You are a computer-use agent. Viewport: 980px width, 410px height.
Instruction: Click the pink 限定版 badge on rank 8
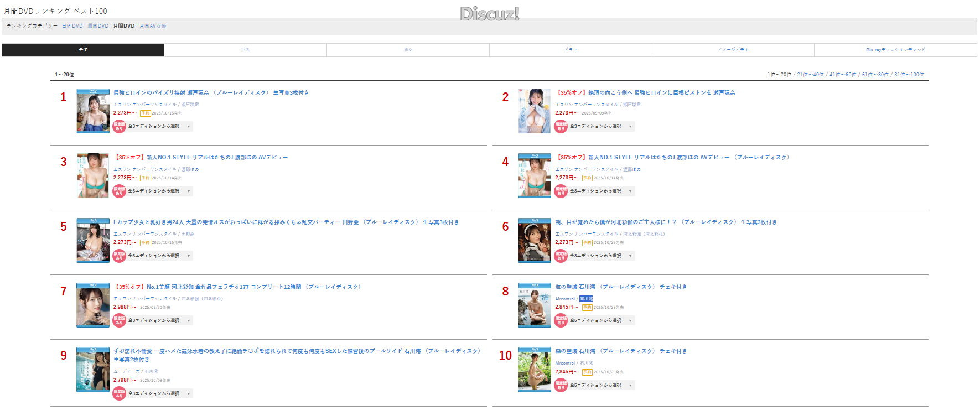561,320
